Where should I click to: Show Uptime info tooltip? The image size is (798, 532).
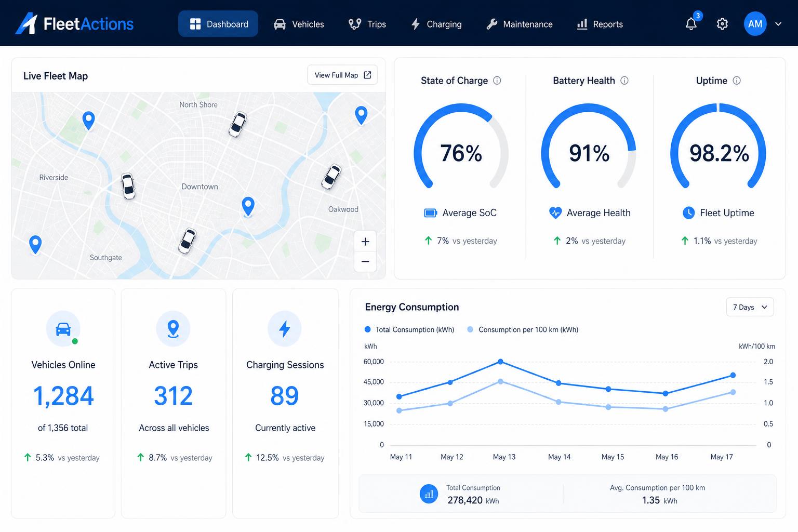(737, 81)
